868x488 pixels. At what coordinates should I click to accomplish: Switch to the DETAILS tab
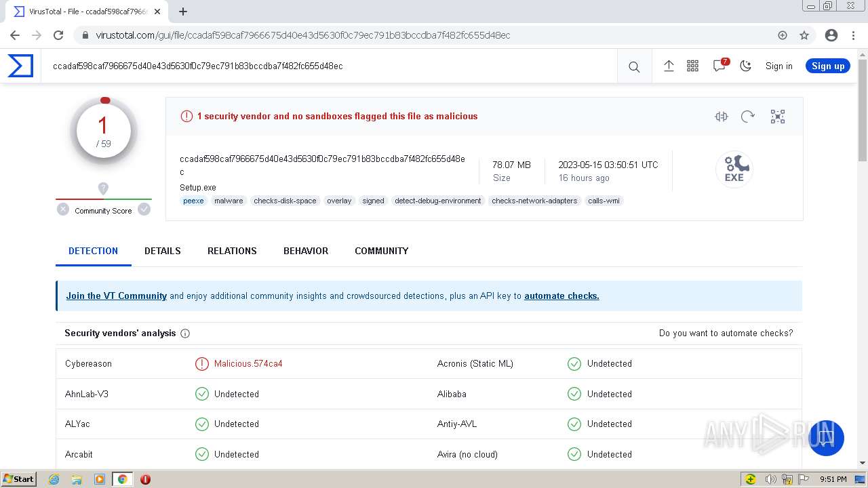[x=163, y=251]
